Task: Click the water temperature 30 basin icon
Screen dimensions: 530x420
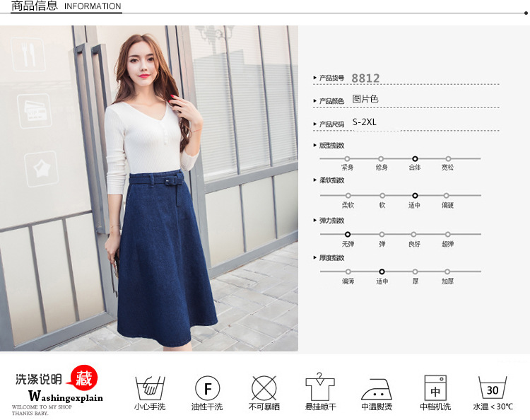Action: [493, 388]
